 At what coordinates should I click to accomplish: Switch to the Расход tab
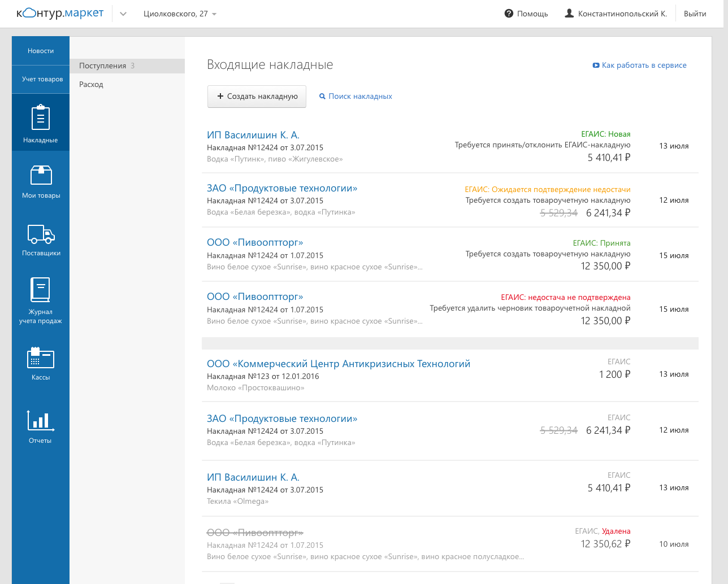(91, 84)
